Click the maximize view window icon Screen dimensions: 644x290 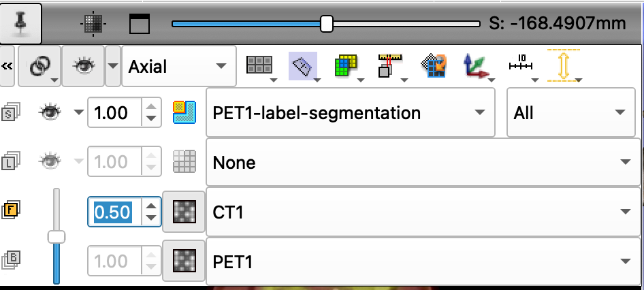pyautogui.click(x=140, y=24)
